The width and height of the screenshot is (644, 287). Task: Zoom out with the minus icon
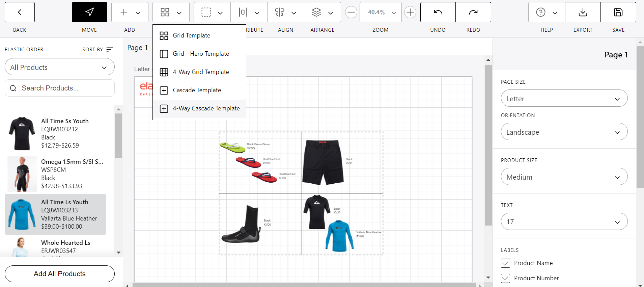[x=351, y=12]
